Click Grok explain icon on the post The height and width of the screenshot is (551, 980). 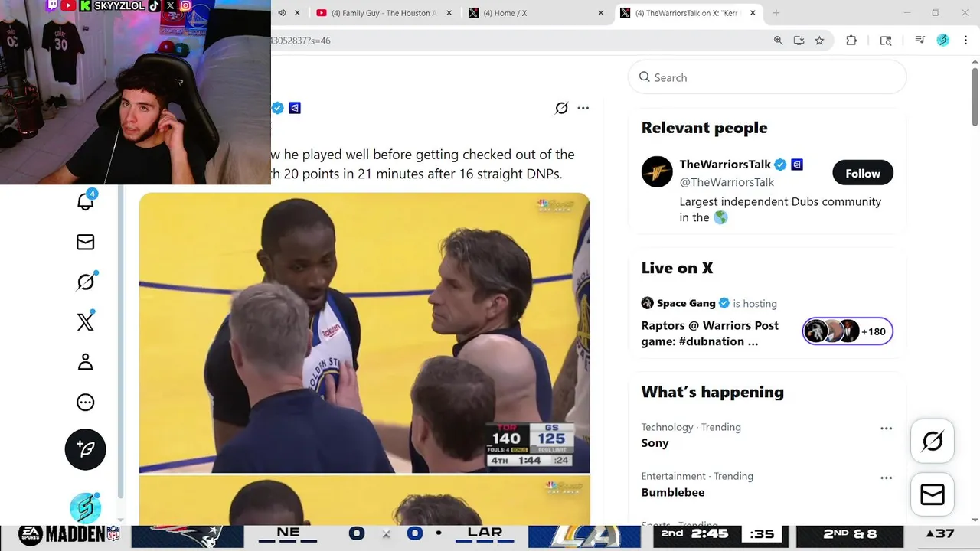point(561,109)
